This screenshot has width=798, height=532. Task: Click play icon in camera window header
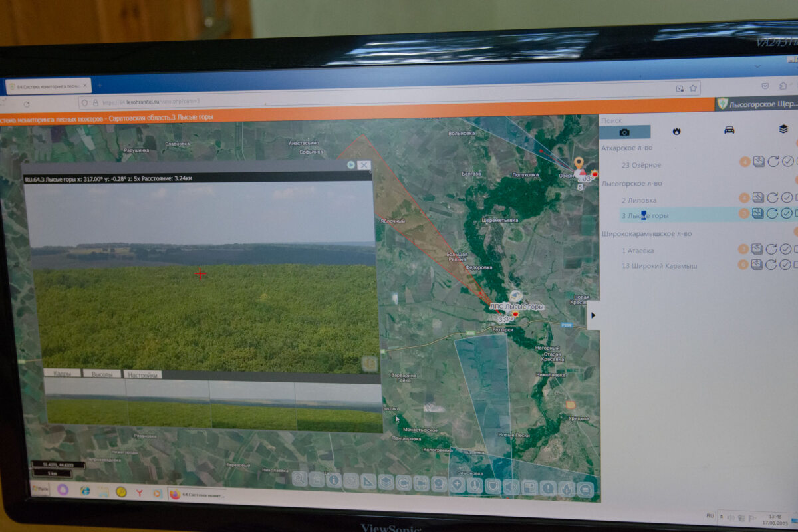pyautogui.click(x=350, y=165)
